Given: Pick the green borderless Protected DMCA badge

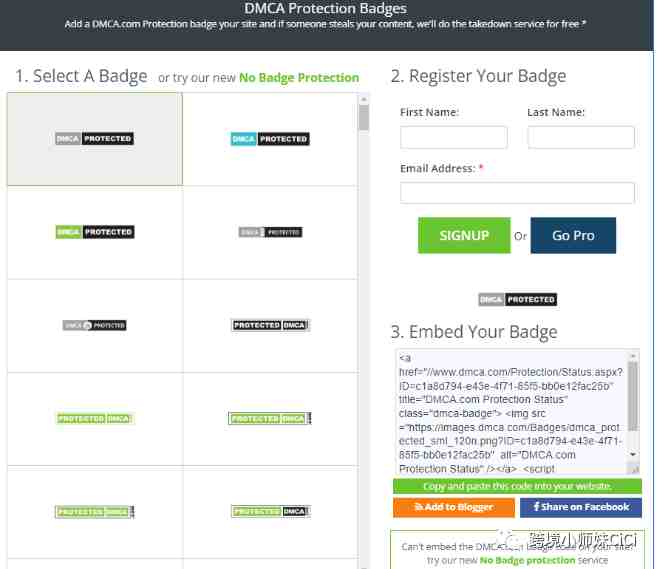Looking at the screenshot, I should click(x=95, y=418).
